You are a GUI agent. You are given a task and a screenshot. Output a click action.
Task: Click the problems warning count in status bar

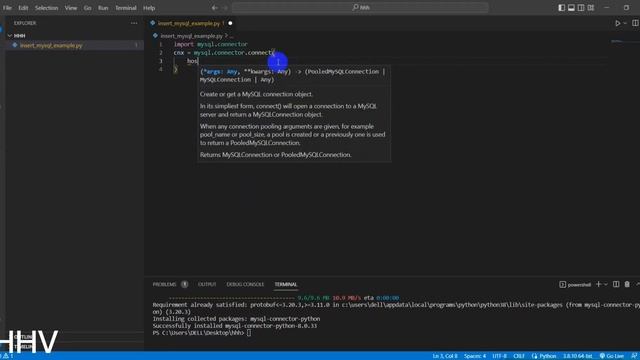(8, 356)
